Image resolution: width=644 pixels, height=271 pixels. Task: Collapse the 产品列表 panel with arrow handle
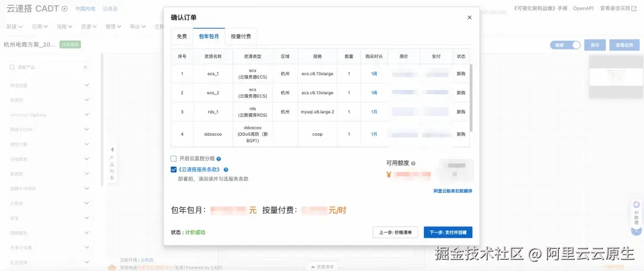point(112,149)
